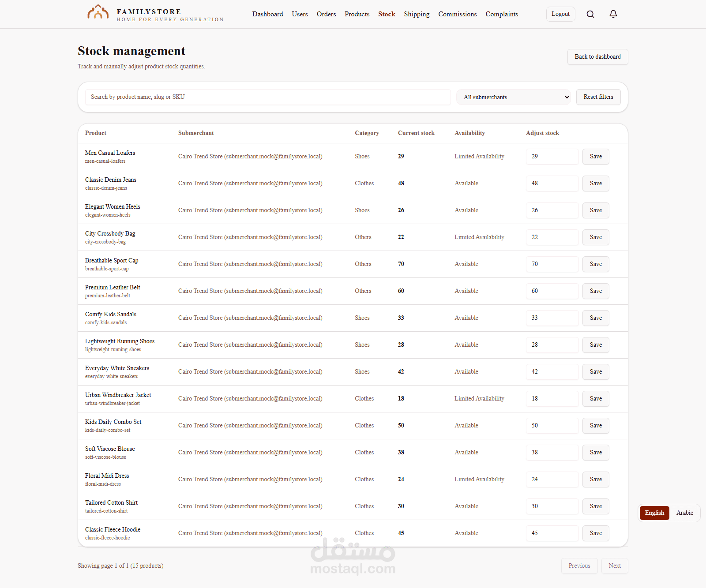Click Showing page 1 of 1 text

[x=120, y=566]
